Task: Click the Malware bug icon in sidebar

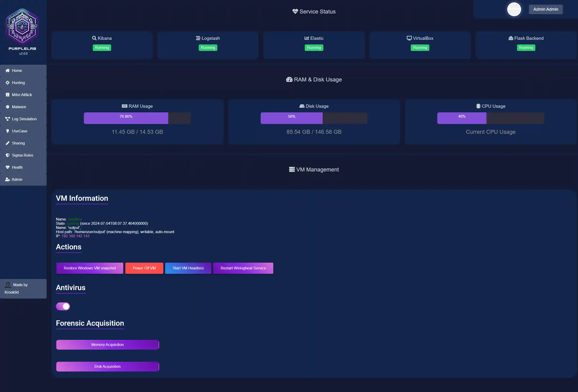Action: click(x=7, y=107)
